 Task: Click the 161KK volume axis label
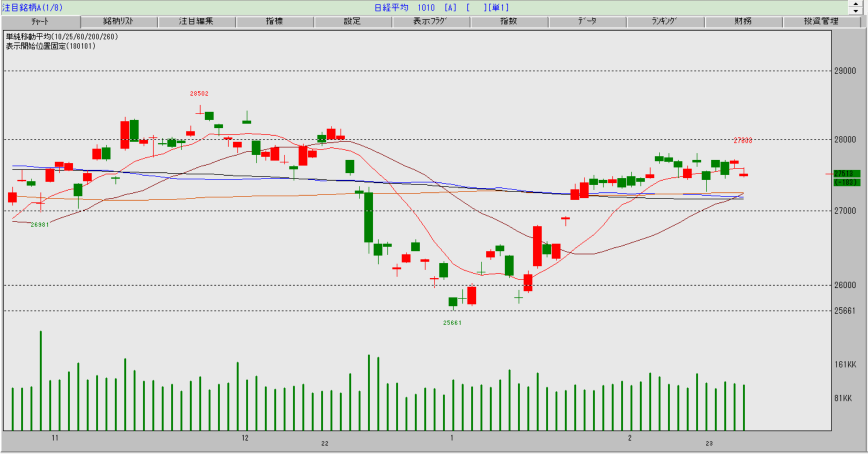click(845, 364)
